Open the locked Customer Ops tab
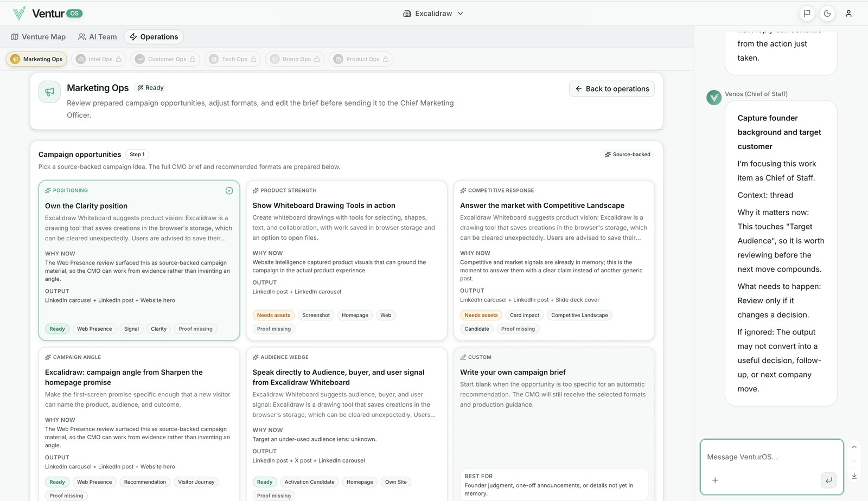The height and width of the screenshot is (501, 868). coord(165,59)
